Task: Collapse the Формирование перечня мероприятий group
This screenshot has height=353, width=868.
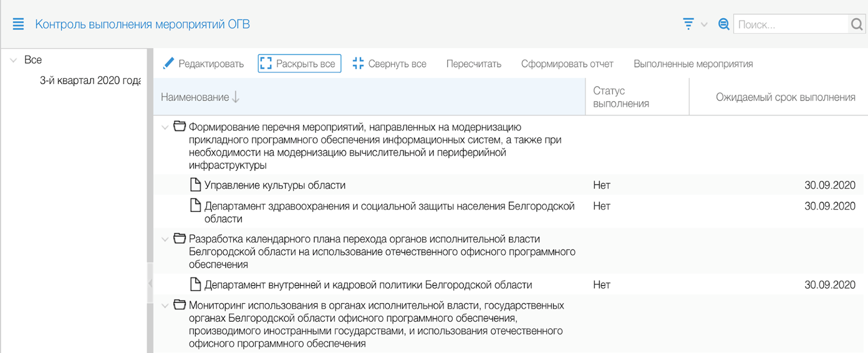Action: pyautogui.click(x=165, y=127)
